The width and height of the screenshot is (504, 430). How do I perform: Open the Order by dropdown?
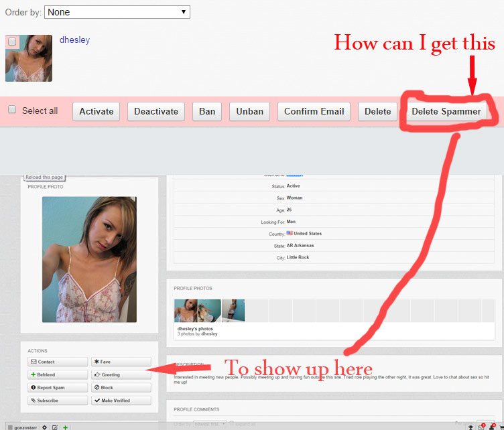point(117,12)
